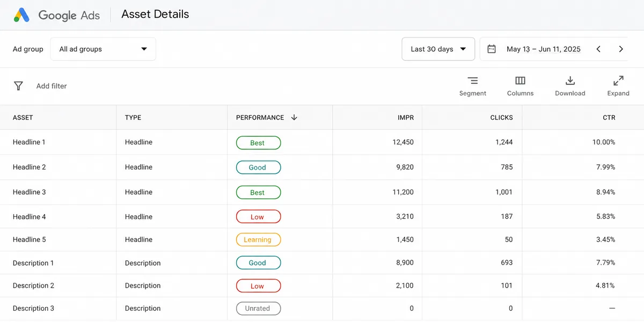Click the 8,900 impressions value

coord(405,262)
